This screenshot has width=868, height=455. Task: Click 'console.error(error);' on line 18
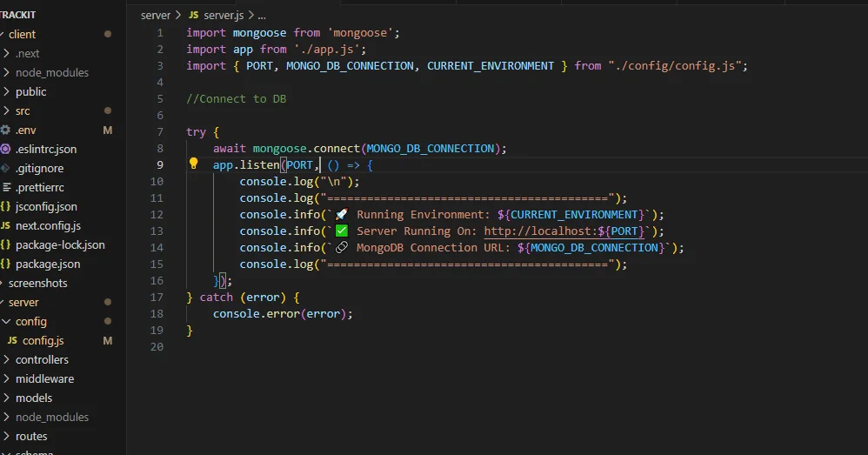click(x=283, y=314)
